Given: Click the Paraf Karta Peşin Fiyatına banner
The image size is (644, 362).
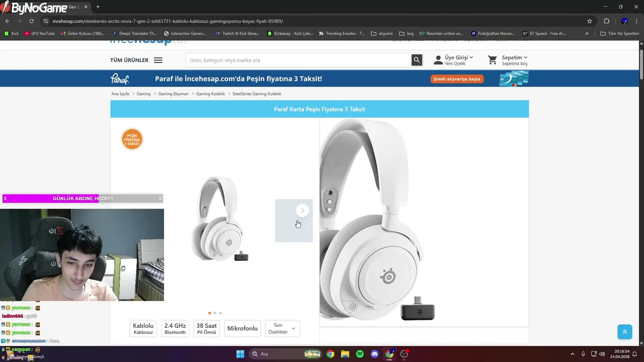Looking at the screenshot, I should [x=319, y=109].
